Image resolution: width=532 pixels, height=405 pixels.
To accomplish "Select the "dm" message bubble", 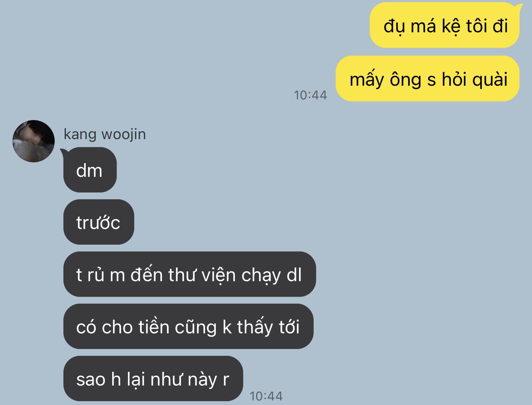I will click(x=90, y=170).
